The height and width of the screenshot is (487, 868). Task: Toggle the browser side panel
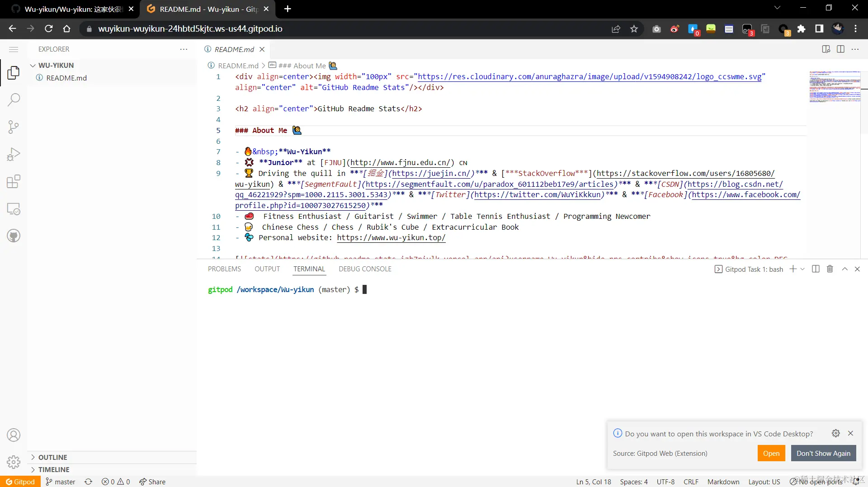click(819, 29)
